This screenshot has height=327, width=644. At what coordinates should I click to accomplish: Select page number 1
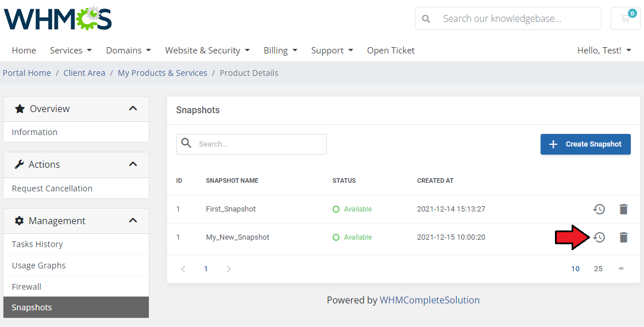coord(206,268)
